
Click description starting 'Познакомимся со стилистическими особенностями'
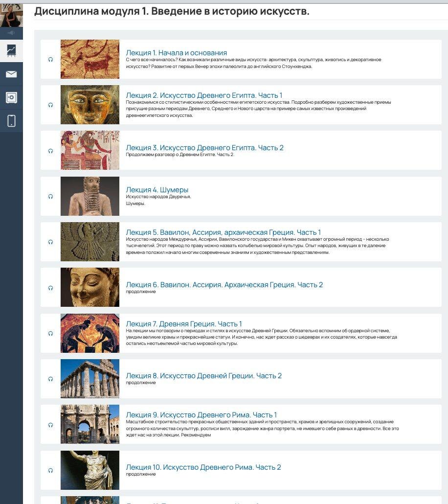coord(258,109)
